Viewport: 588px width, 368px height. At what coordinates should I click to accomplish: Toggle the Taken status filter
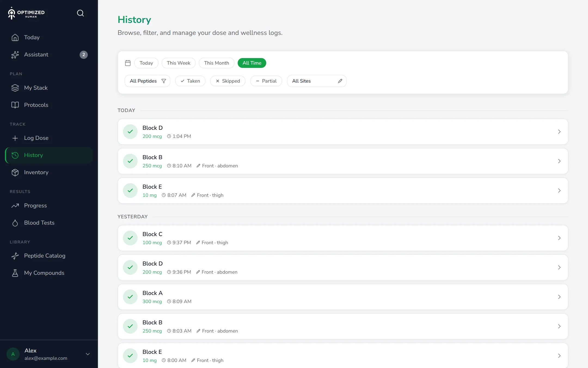190,81
